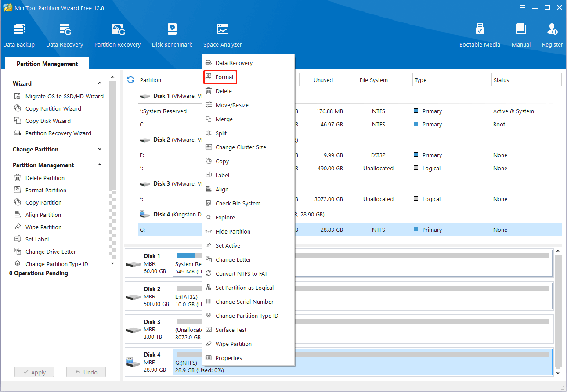Choose Copy in context menu

[248, 162]
